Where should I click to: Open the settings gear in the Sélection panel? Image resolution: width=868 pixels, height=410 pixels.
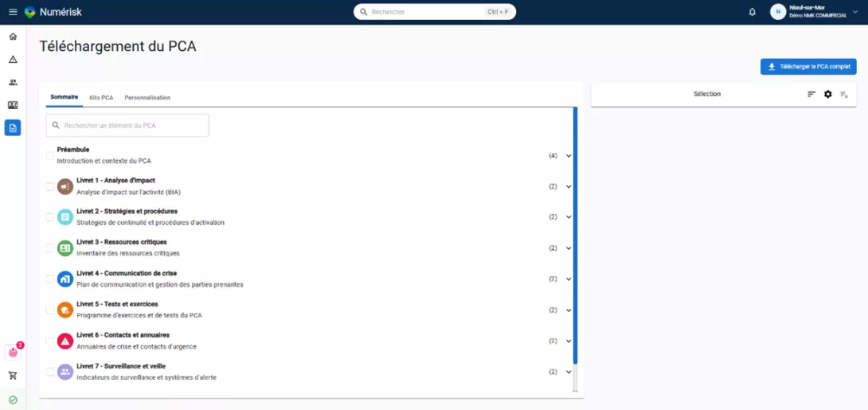click(x=827, y=94)
